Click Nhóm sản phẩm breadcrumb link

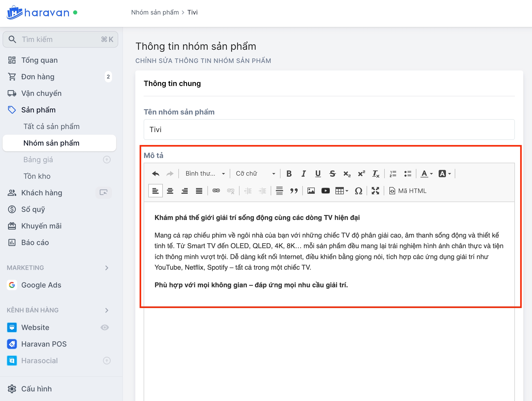(155, 12)
